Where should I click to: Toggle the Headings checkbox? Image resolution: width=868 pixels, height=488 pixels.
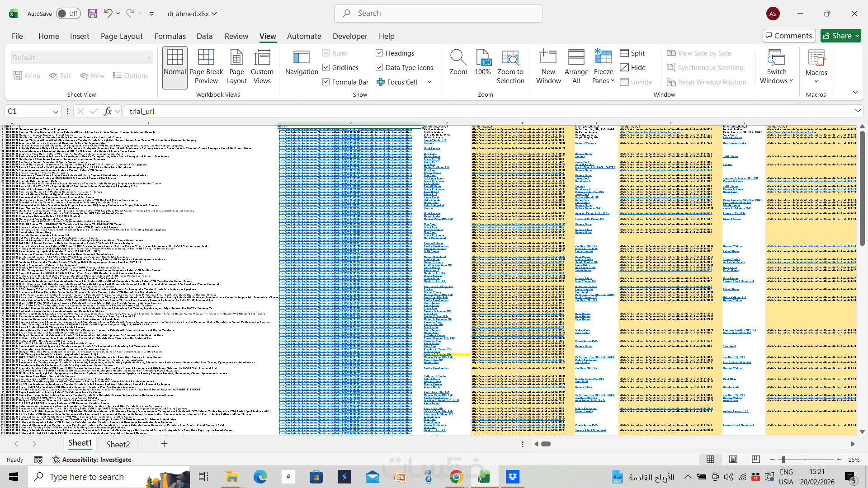point(379,53)
